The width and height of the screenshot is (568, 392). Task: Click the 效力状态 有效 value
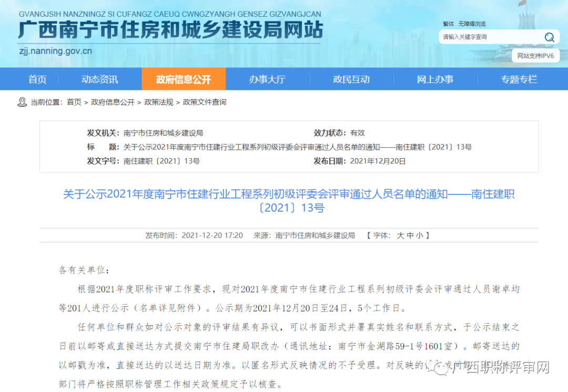pyautogui.click(x=358, y=133)
